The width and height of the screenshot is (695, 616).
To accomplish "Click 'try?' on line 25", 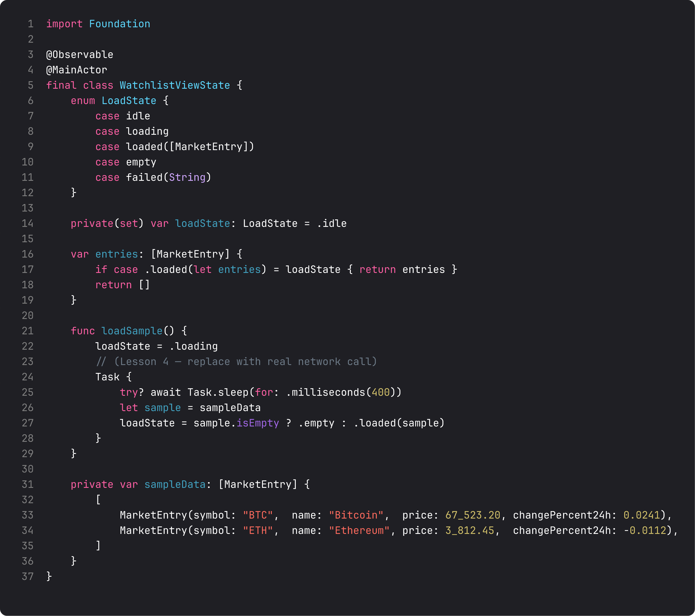I will pos(132,392).
